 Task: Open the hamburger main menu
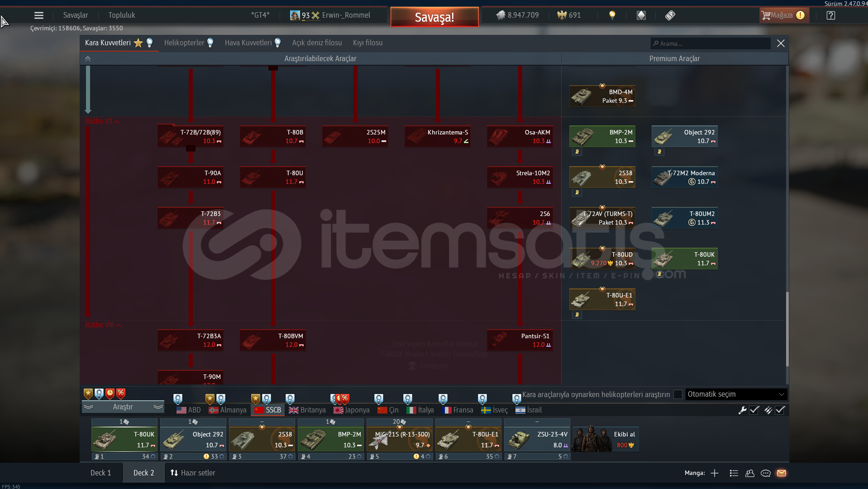(x=39, y=15)
